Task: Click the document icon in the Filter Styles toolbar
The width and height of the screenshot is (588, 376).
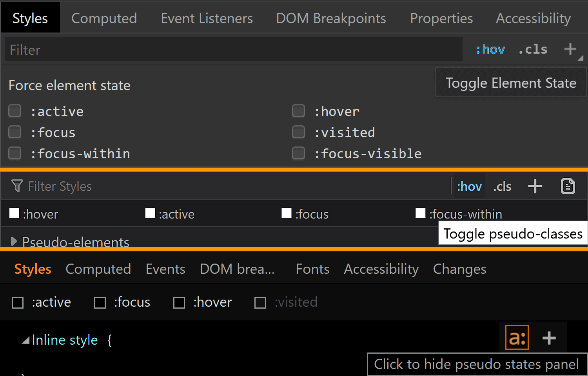Action: point(568,186)
